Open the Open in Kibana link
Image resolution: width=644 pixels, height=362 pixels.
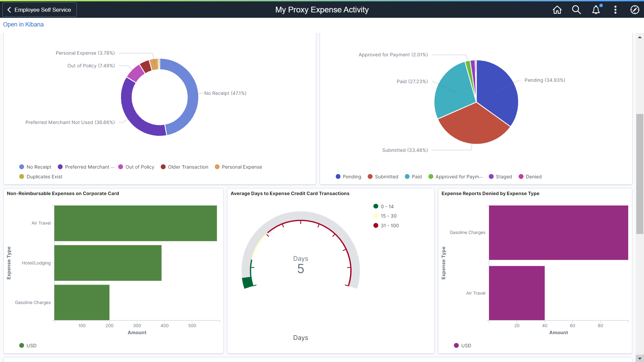coord(23,24)
